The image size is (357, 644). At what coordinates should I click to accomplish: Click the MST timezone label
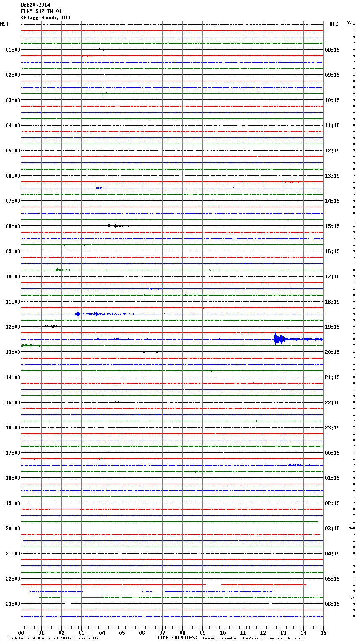[x=4, y=24]
